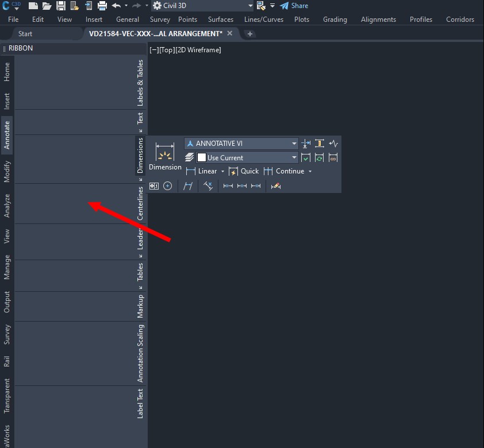
Task: Start a Quick dimension
Action: 244,171
